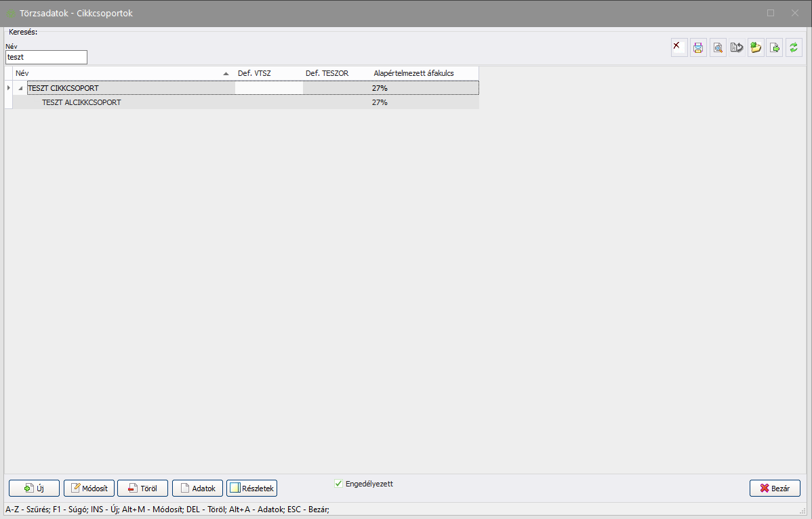Click the Új (new) button
The image size is (812, 519).
[x=34, y=489]
